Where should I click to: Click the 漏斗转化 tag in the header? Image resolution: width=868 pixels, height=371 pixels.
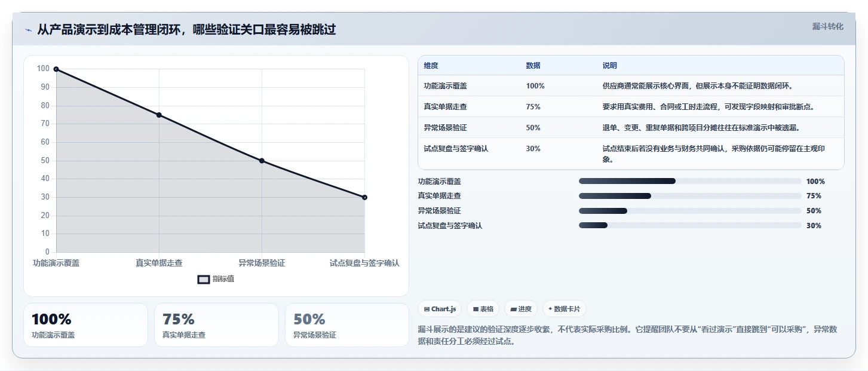point(828,26)
